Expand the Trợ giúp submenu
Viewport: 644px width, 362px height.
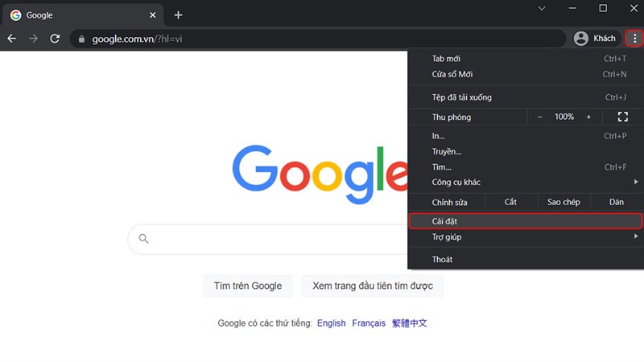pyautogui.click(x=526, y=237)
